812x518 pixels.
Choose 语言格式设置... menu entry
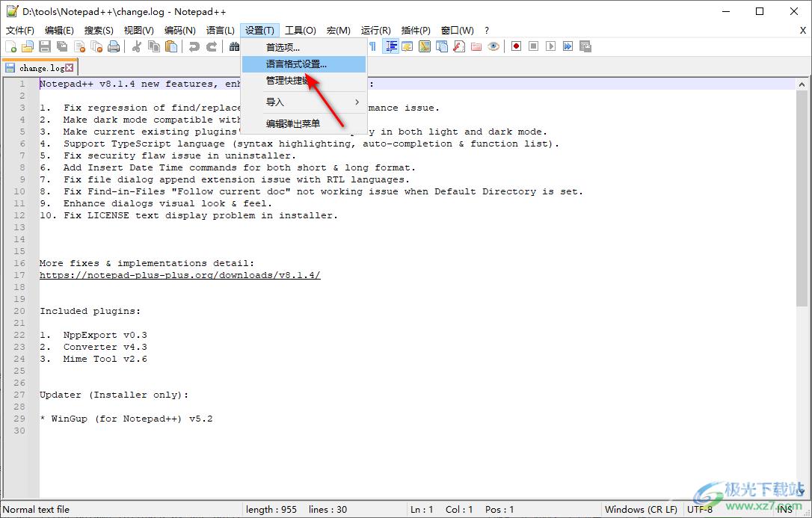pos(304,64)
